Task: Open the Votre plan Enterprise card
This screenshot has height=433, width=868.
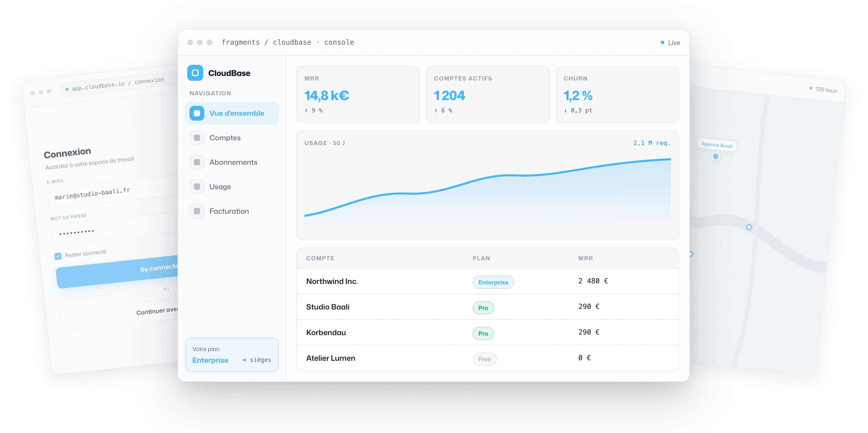Action: click(x=232, y=355)
